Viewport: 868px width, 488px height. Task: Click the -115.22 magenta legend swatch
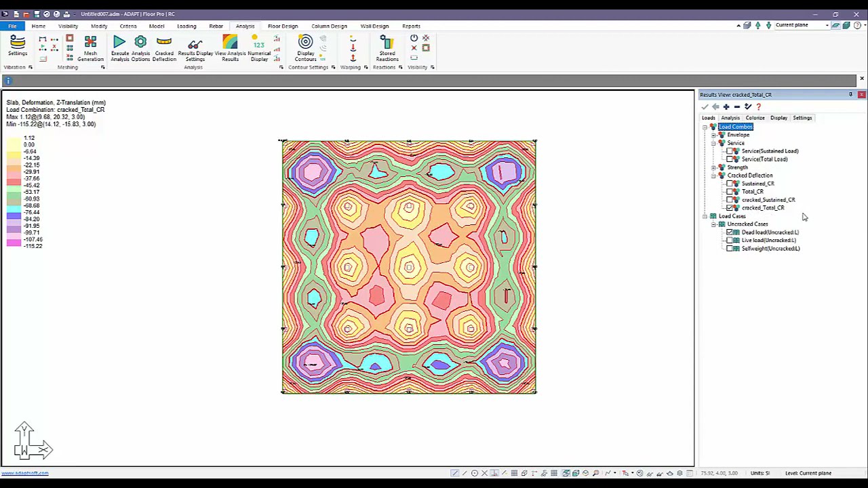[14, 243]
